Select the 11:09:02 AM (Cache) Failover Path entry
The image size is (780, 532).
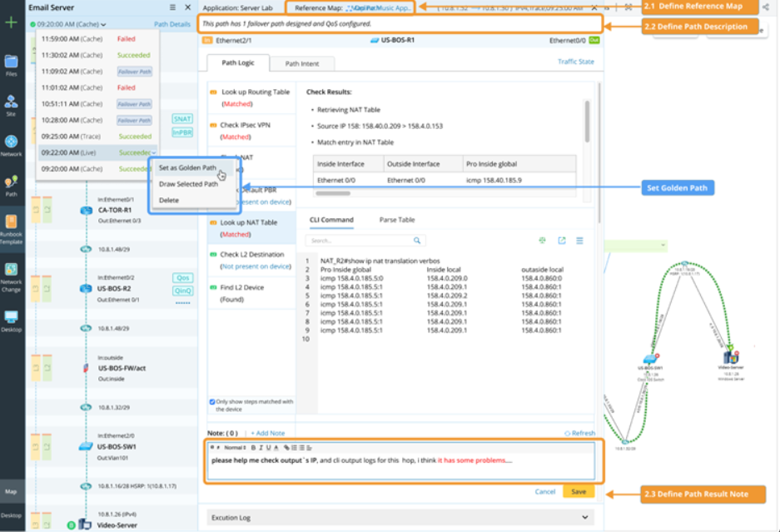point(97,72)
